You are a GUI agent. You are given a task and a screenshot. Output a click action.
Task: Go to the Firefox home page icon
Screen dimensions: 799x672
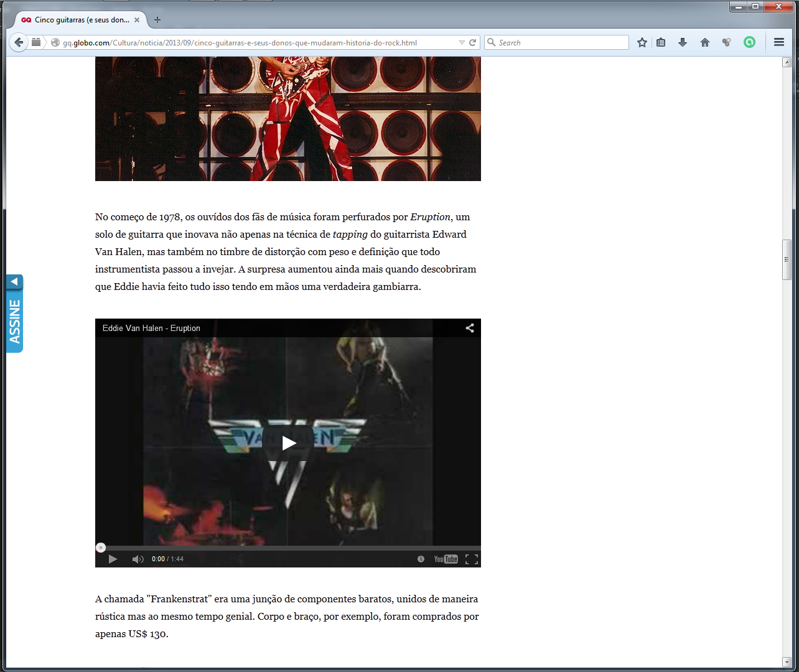coord(705,42)
